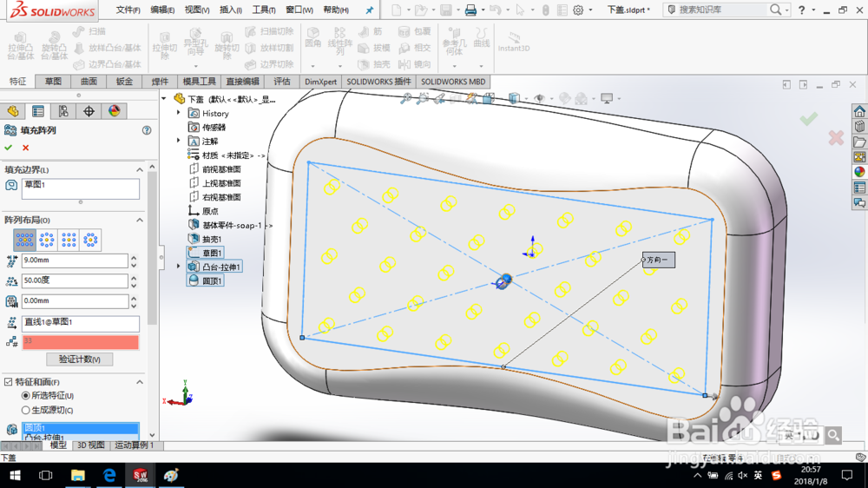868x488 pixels.
Task: Open 编辑 menu
Action: 162,10
